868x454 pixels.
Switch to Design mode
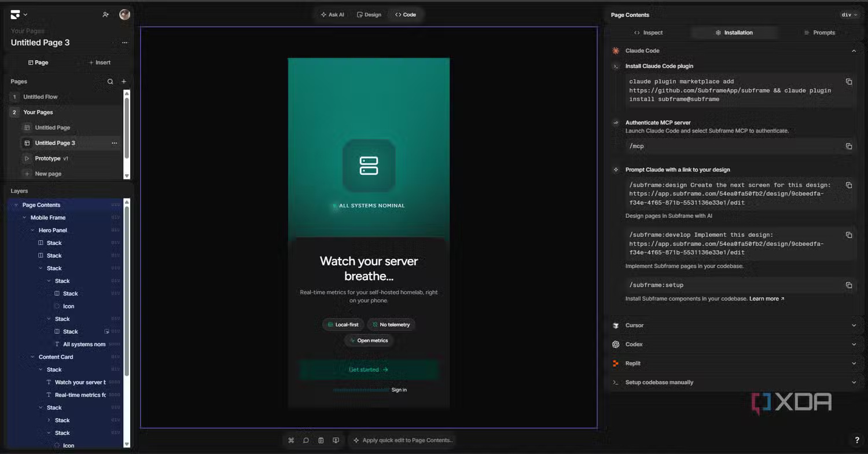369,14
